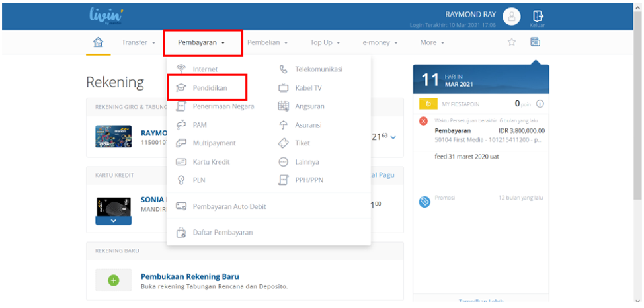Open the Top Up dropdown menu
Viewport: 644px width, 308px height.
coord(325,42)
